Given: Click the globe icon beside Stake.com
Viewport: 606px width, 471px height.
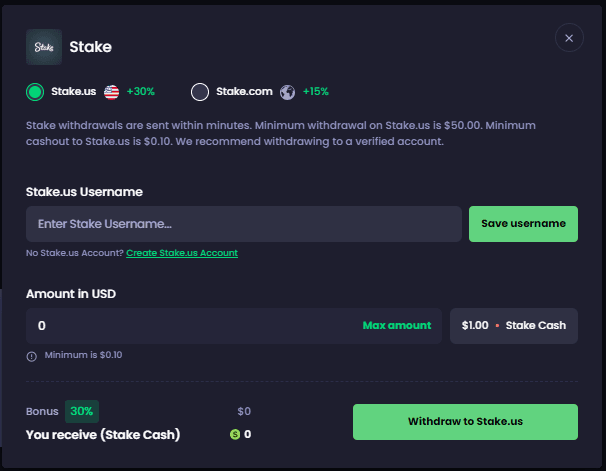Looking at the screenshot, I should (288, 92).
